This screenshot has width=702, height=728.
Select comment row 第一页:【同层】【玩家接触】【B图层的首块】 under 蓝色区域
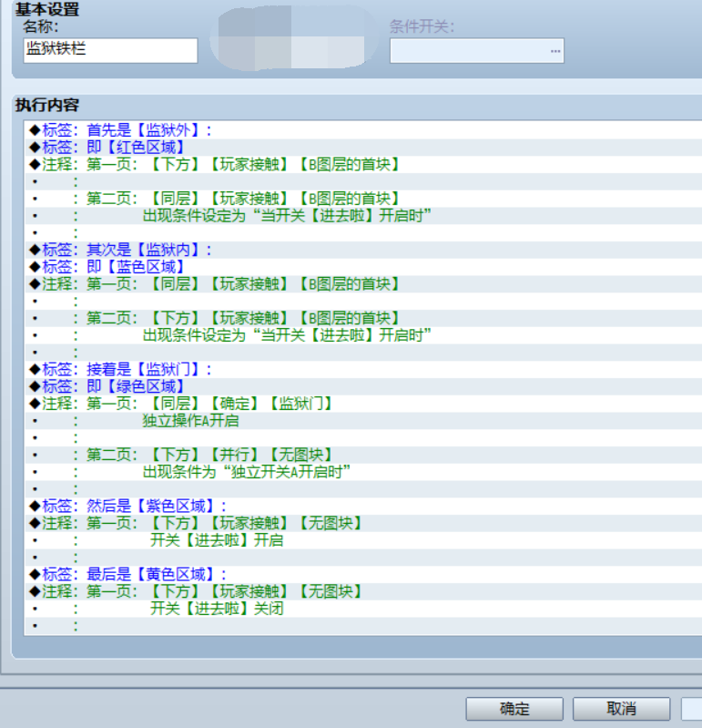point(363,284)
